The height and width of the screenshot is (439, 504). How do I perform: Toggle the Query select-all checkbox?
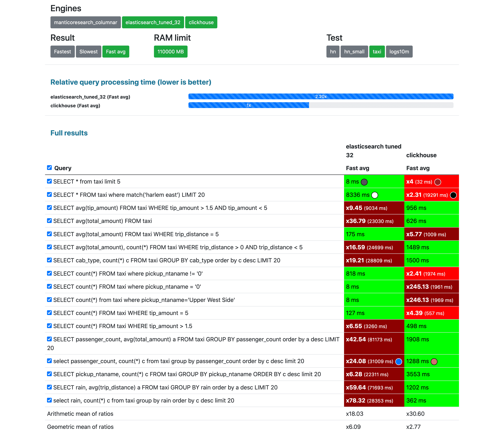(50, 168)
